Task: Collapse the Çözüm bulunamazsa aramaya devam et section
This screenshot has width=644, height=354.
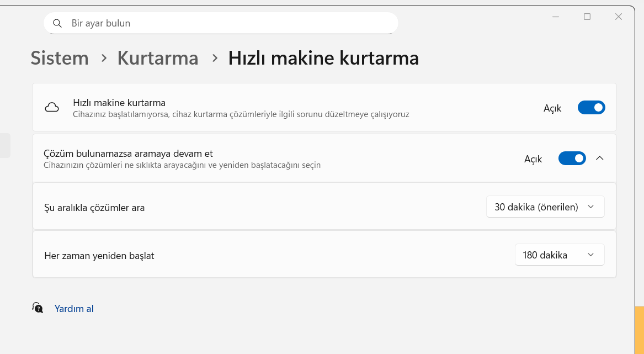Action: [600, 158]
